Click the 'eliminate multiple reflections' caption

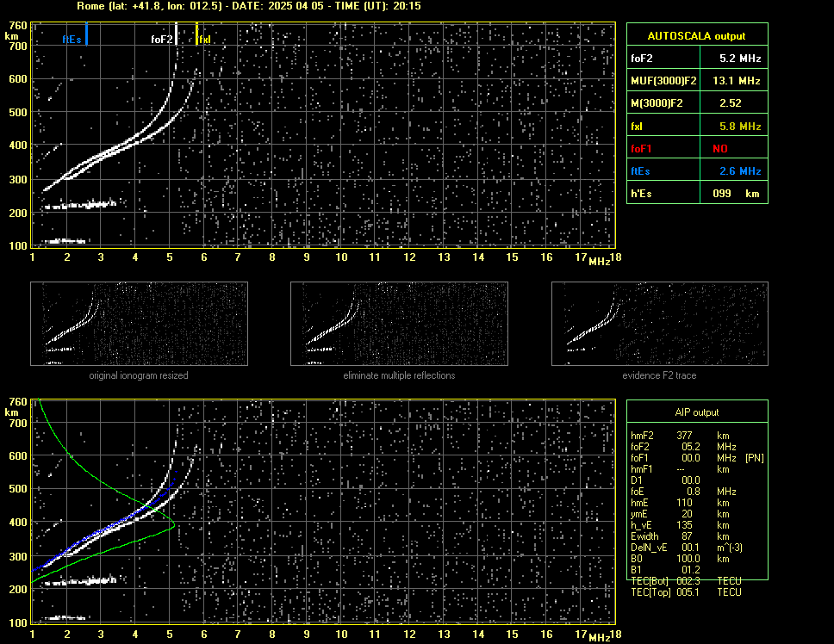tap(399, 375)
